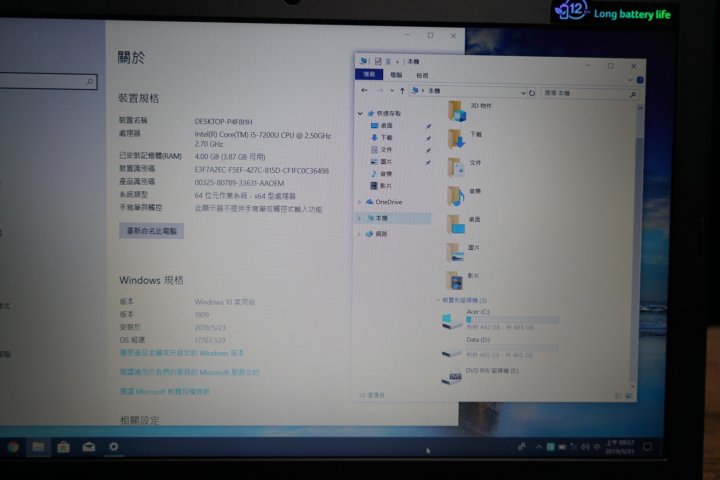Screen dimensions: 720x480
Task: Click the battery icon in system tray
Action: (x=562, y=446)
